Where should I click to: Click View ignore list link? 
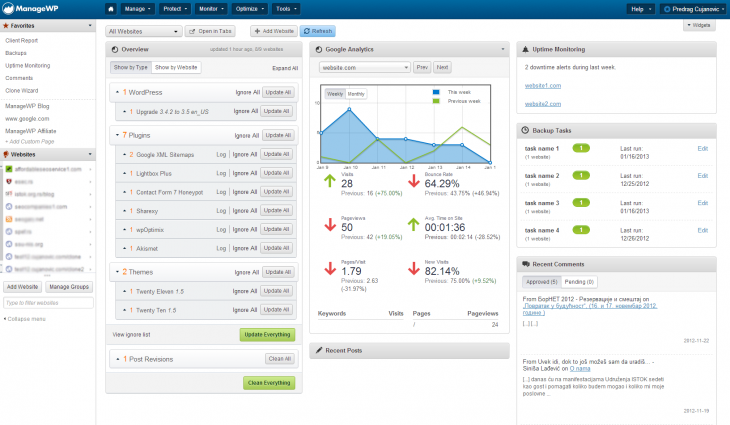tap(131, 335)
